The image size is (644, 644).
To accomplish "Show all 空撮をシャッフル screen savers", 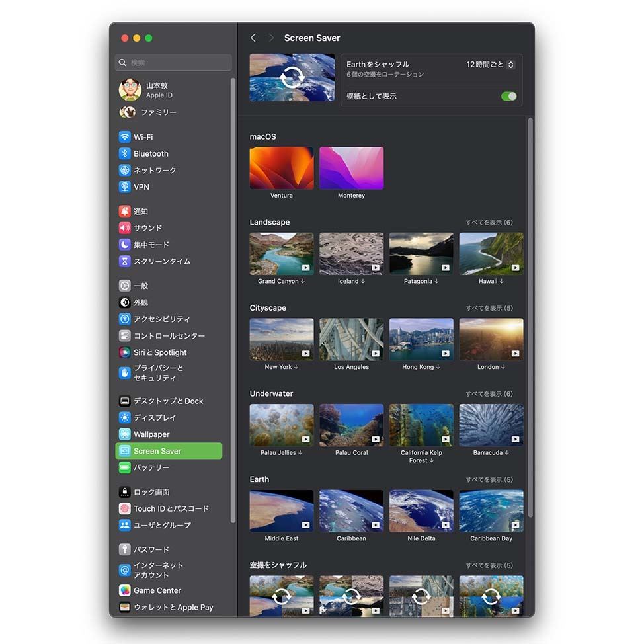I will (489, 565).
